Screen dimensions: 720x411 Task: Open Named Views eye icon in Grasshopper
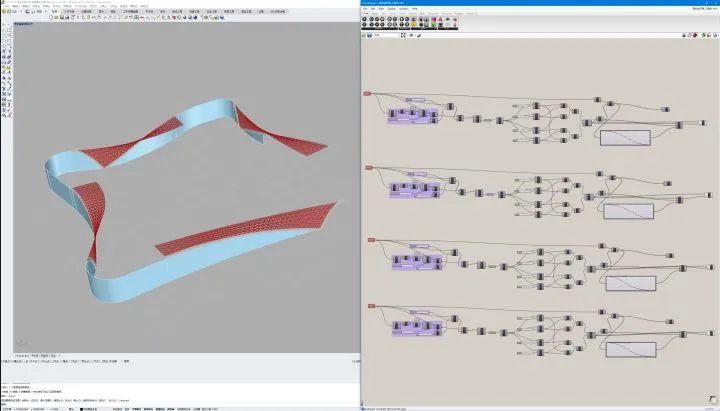click(x=411, y=35)
